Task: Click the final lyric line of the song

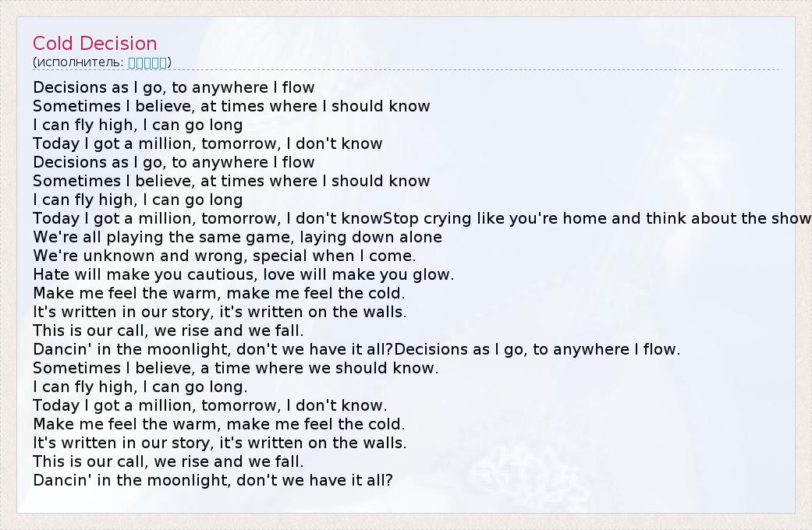Action: pos(212,480)
